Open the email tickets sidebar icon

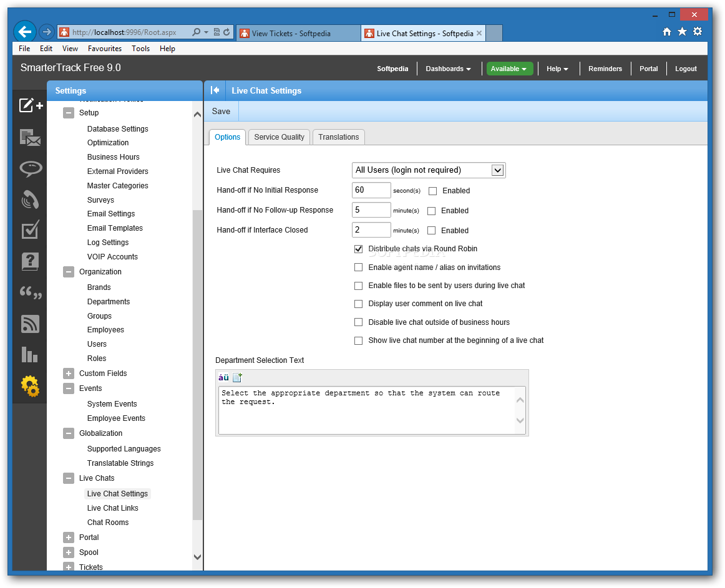pos(30,137)
